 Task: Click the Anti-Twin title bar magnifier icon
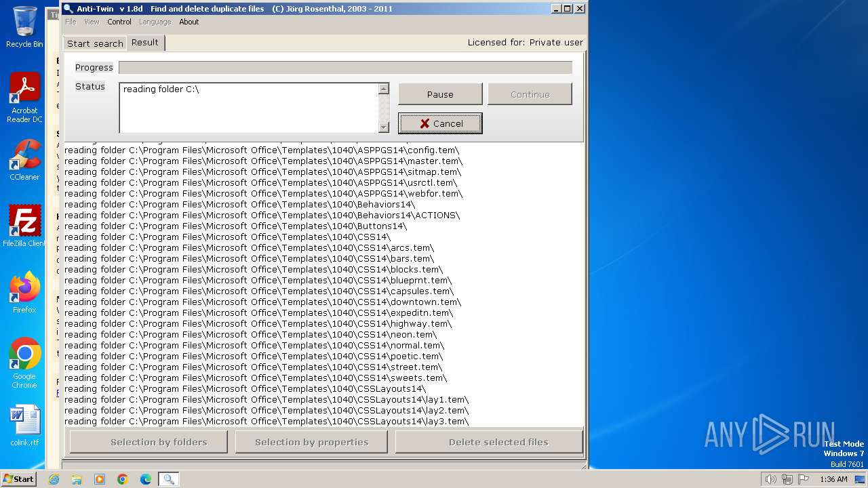point(68,9)
